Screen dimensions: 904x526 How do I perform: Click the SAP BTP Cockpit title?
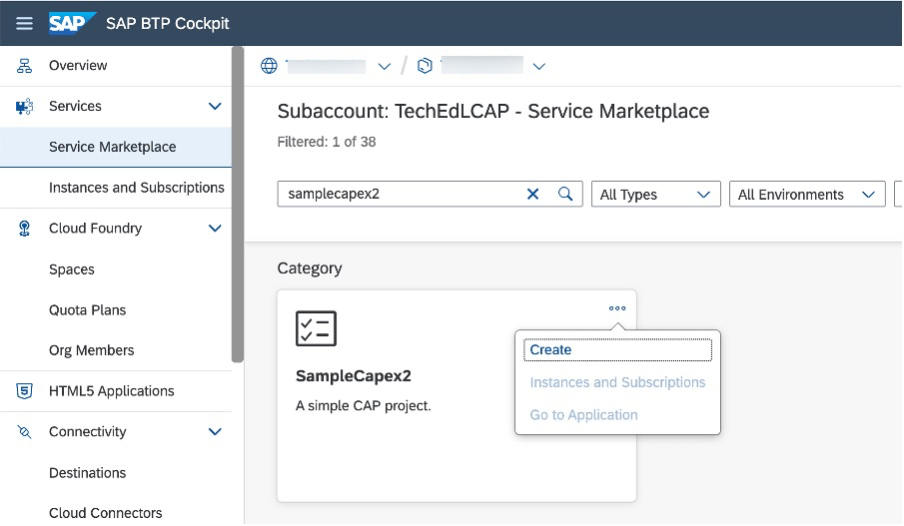tap(167, 24)
